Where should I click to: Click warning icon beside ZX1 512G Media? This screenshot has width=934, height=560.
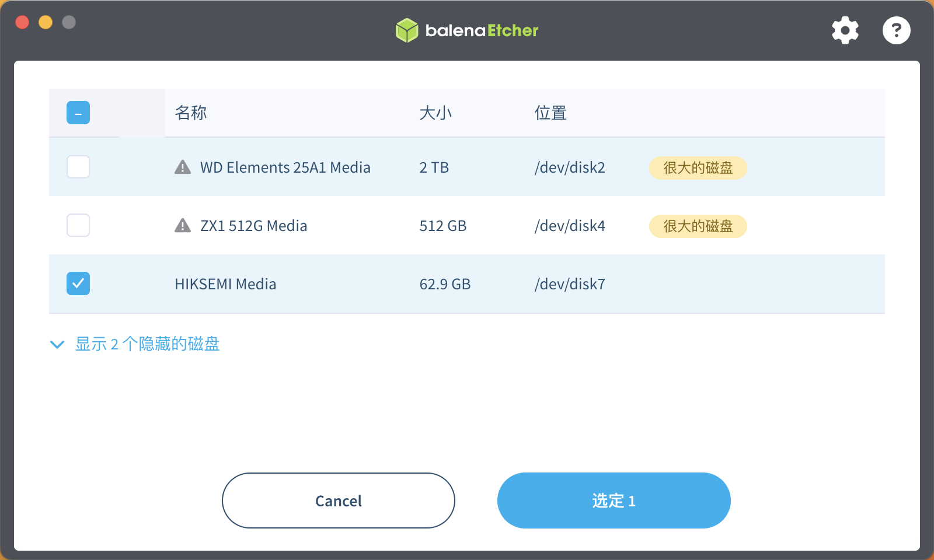click(183, 225)
